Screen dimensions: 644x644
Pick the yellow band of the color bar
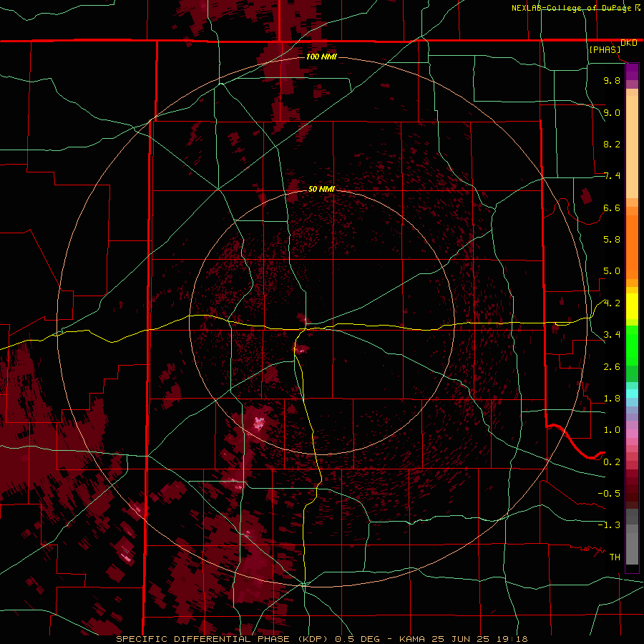coord(632,306)
